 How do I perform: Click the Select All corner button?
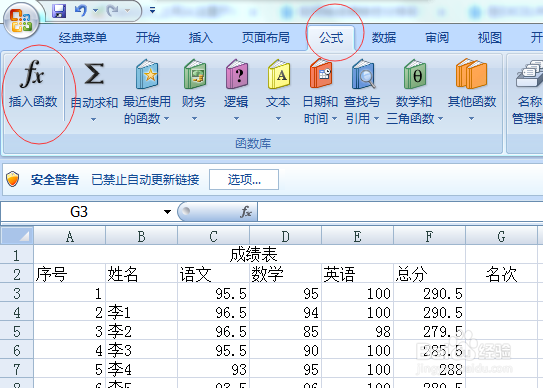click(17, 236)
